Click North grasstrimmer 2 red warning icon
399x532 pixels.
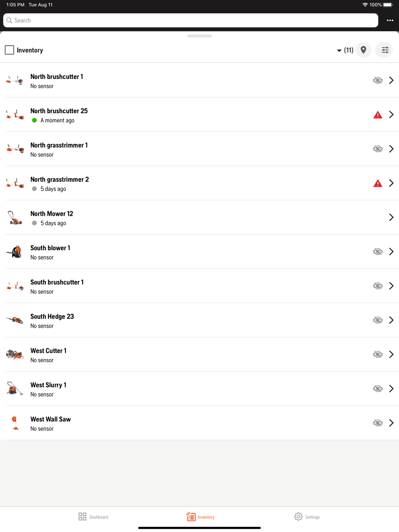(377, 183)
